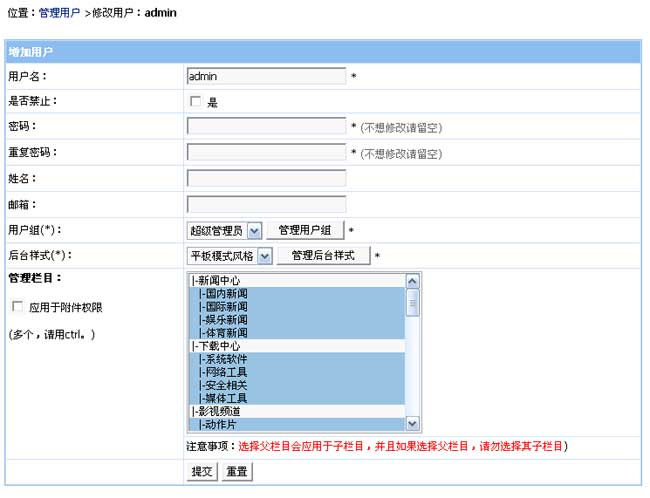Focus the 重复密码 input field
The height and width of the screenshot is (498, 650).
click(x=266, y=153)
